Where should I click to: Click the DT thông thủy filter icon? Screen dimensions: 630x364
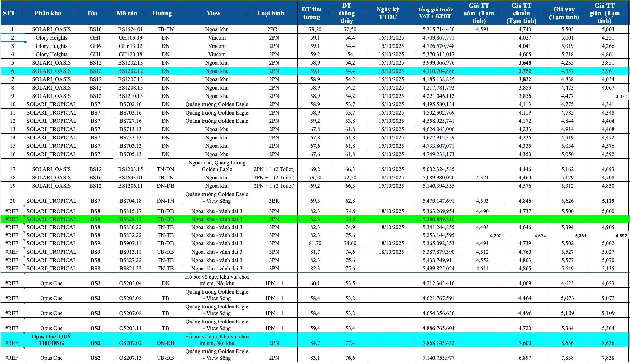[364, 13]
